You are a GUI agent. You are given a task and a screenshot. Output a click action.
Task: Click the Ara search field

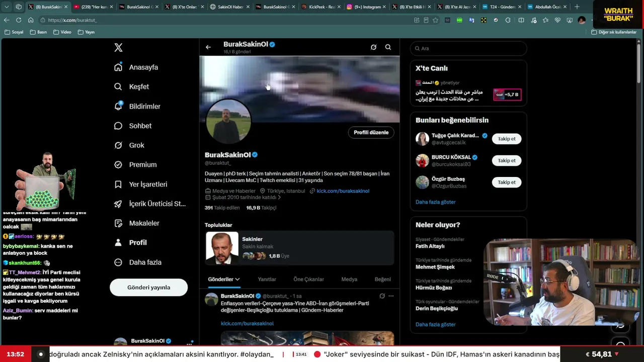coord(468,48)
